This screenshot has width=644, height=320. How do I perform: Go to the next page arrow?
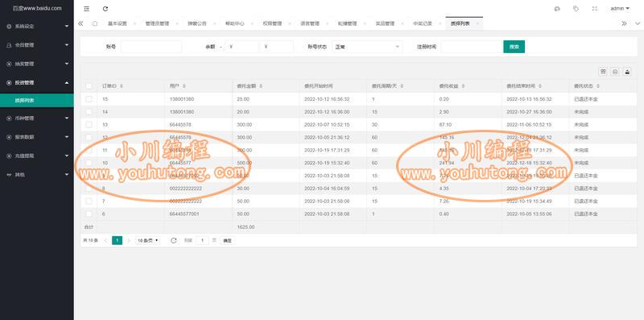129,241
